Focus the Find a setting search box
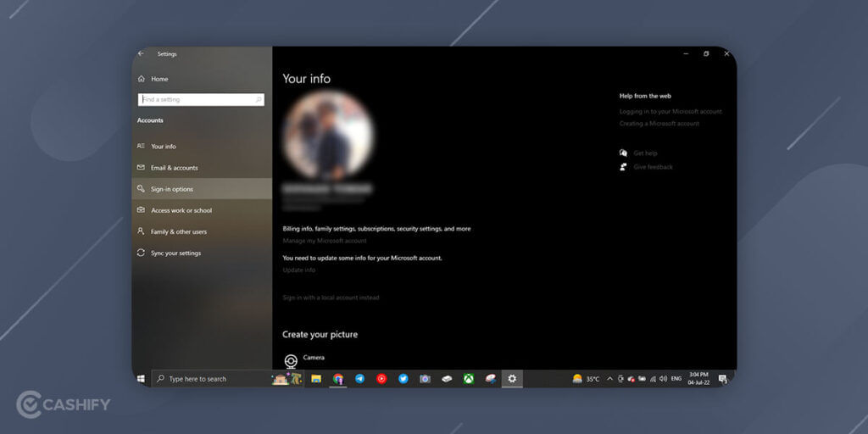This screenshot has height=434, width=868. pos(201,100)
